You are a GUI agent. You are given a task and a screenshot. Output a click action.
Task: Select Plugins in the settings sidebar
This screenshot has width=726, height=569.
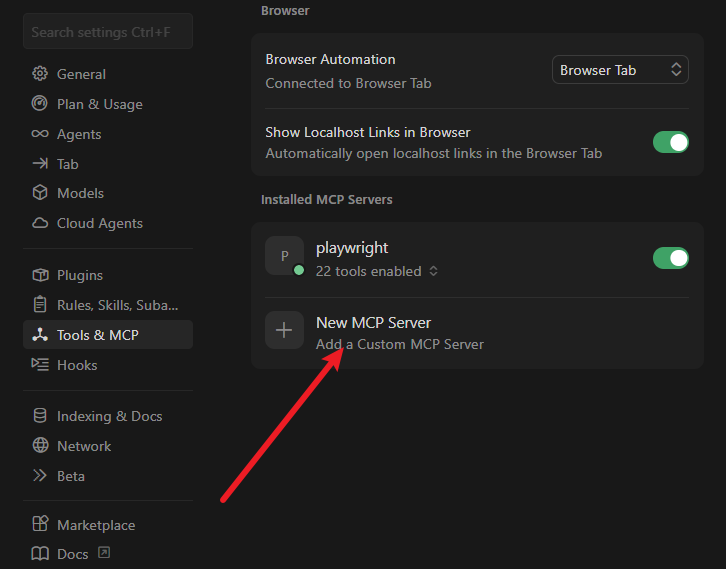tap(108, 275)
